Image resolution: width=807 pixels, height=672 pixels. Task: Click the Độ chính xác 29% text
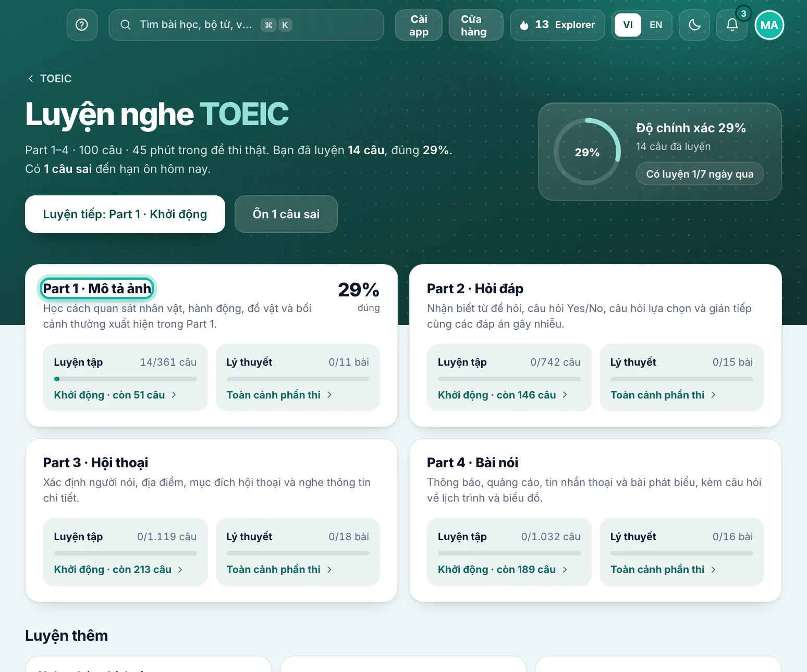(x=691, y=128)
